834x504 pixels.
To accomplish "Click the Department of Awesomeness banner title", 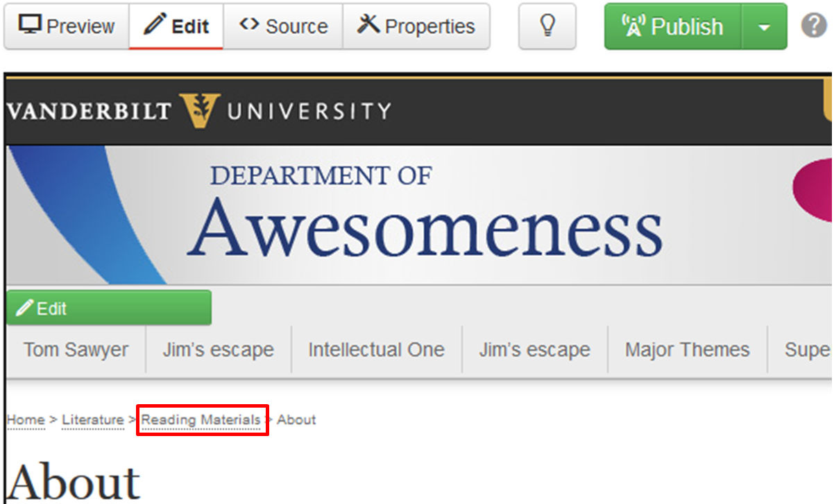I will 425,215.
